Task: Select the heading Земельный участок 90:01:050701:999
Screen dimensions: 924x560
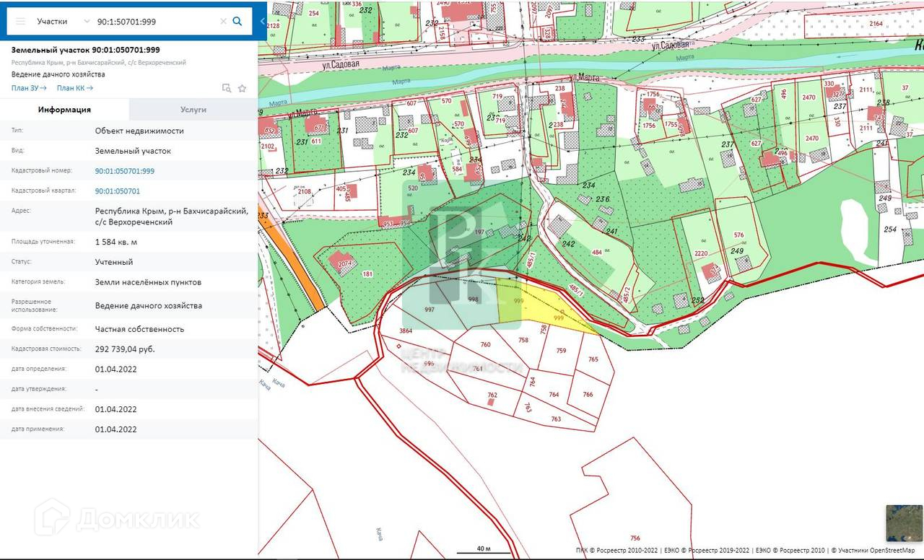Action: 86,50
